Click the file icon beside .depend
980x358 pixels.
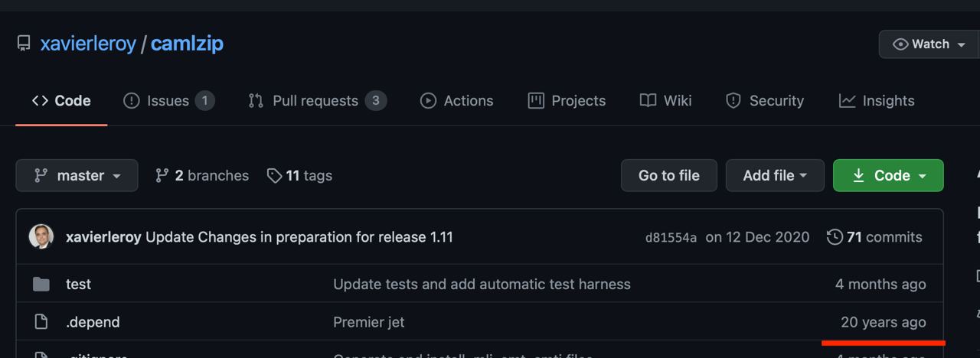pos(41,322)
